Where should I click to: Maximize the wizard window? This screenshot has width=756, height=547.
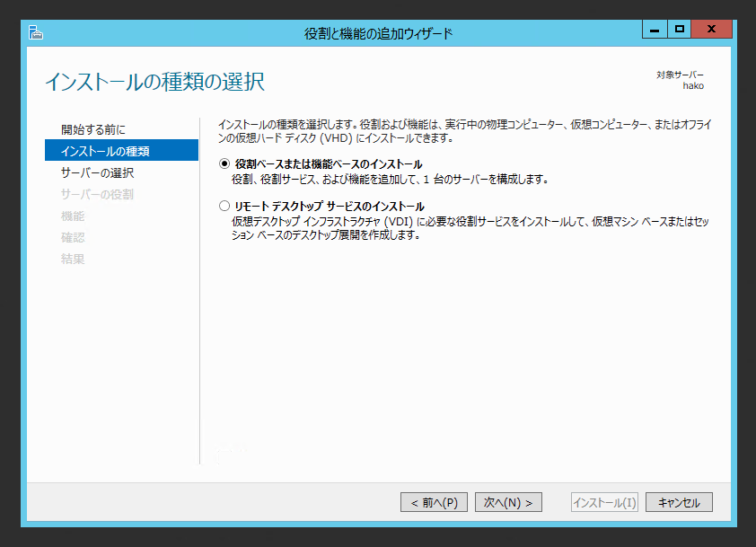[680, 30]
